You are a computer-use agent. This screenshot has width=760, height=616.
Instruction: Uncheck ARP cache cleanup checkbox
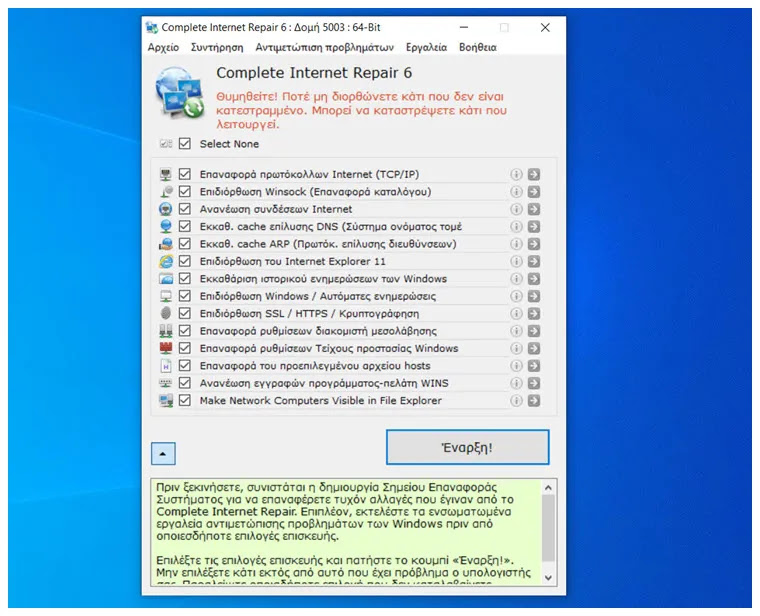coord(185,244)
